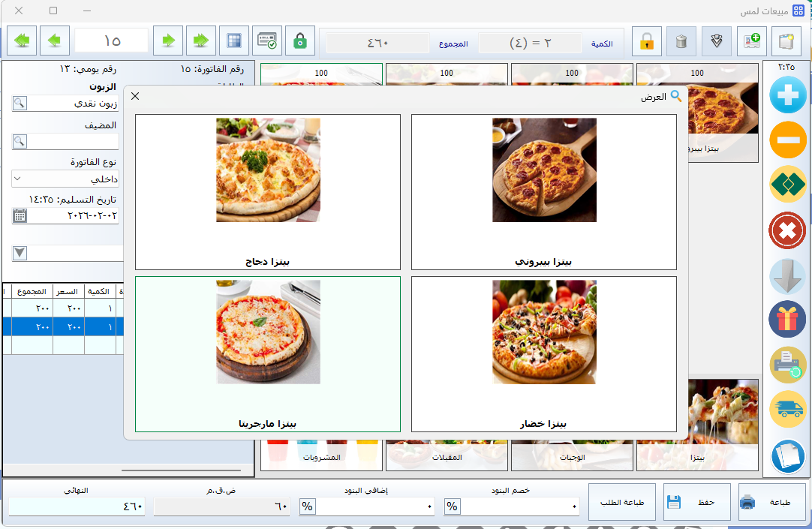Open the grid table toolbar icon
This screenshot has height=529, width=812.
coord(234,41)
